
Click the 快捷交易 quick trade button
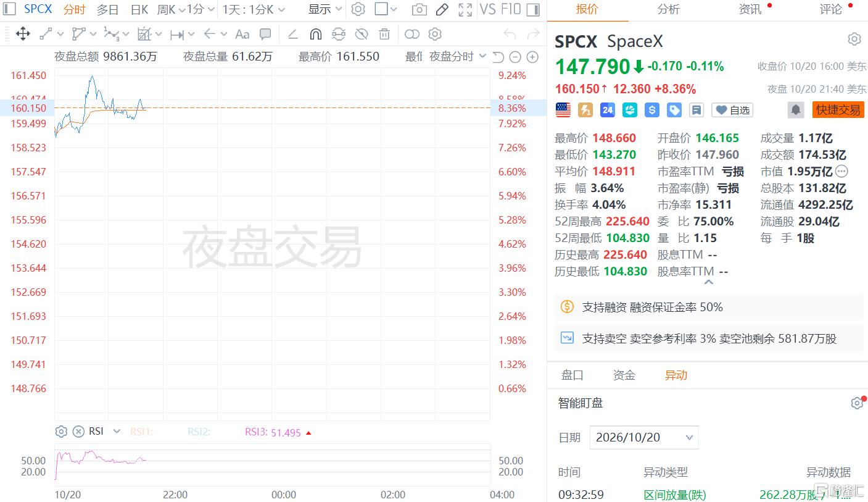[x=838, y=110]
